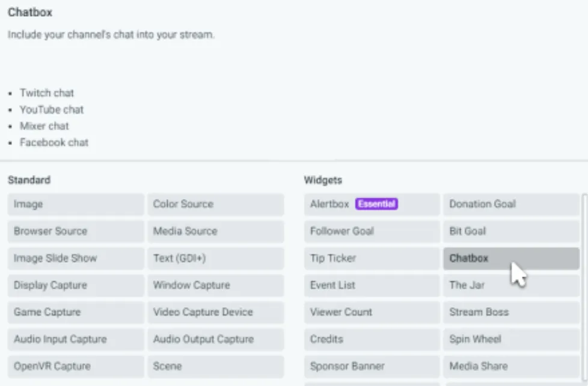Image resolution: width=588 pixels, height=386 pixels.
Task: Choose Image Slide Show source
Action: (76, 259)
